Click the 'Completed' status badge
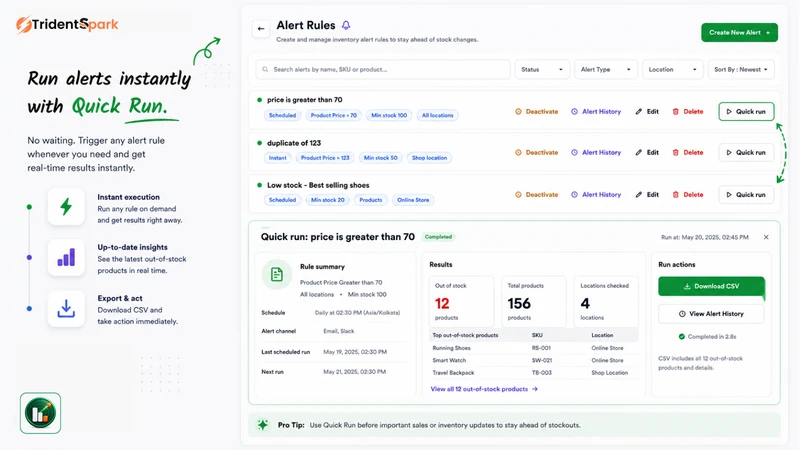 [438, 237]
